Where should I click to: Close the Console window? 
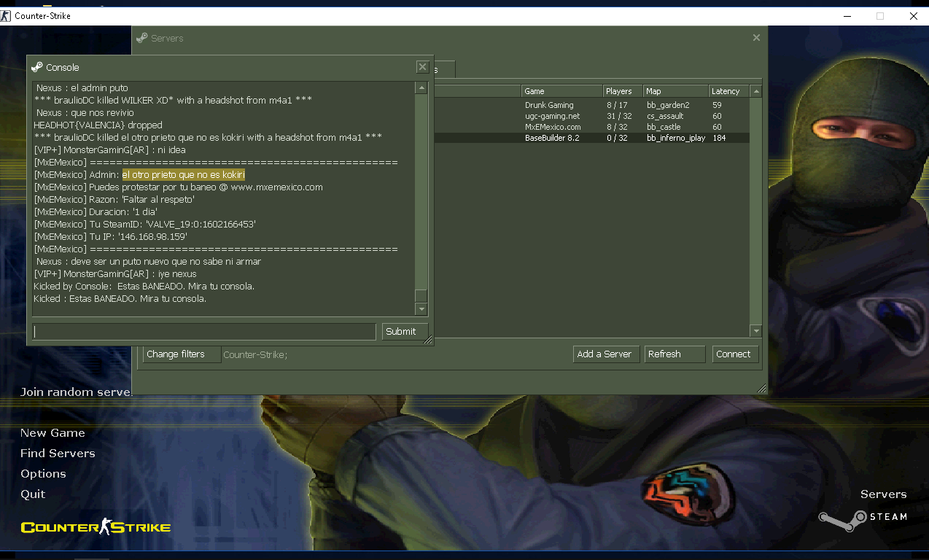click(422, 67)
